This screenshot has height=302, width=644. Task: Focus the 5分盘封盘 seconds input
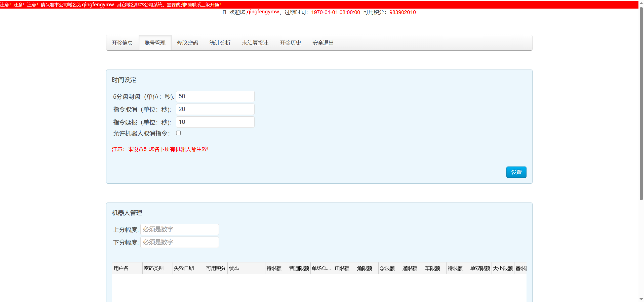coord(215,96)
